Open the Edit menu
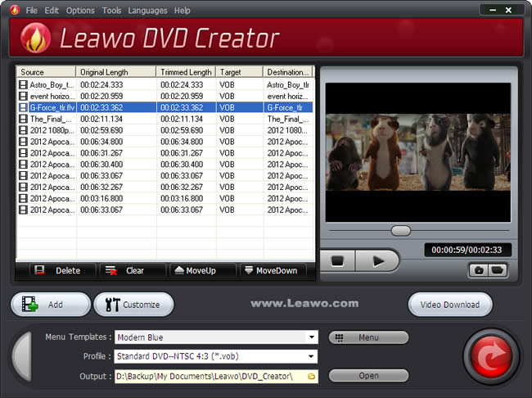This screenshot has height=398, width=532. 52,11
